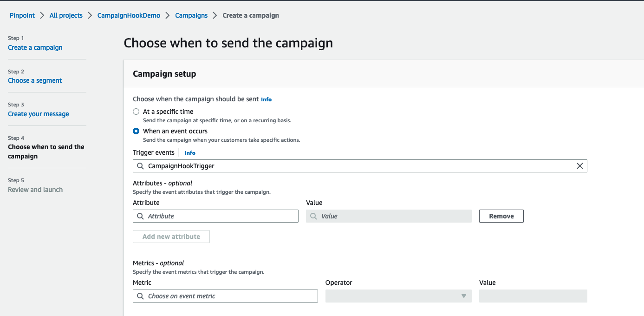Viewport: 644px width, 316px height.
Task: Click the search icon in the Attribute field
Action: 140,216
